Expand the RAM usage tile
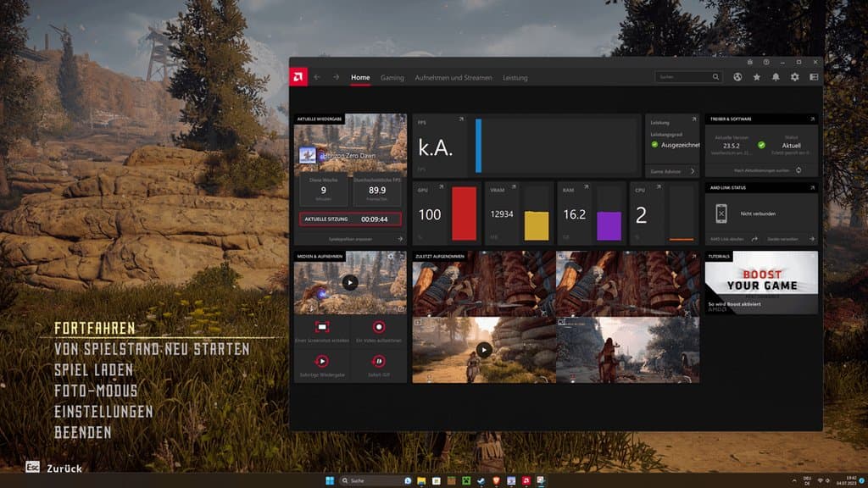This screenshot has width=868, height=488. [x=587, y=187]
